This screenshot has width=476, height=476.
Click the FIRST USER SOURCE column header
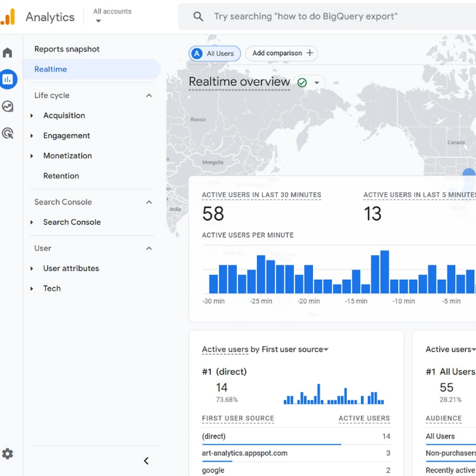238,418
